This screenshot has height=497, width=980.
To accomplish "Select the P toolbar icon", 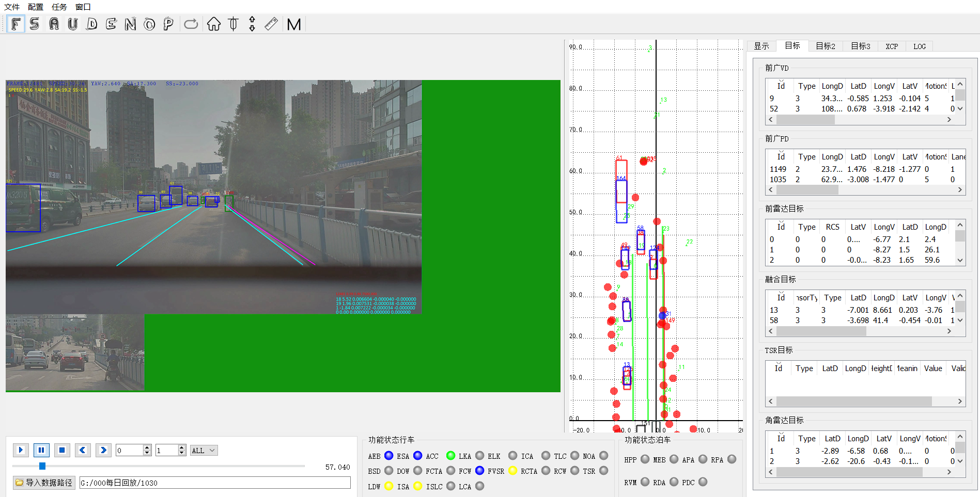I will (x=168, y=24).
